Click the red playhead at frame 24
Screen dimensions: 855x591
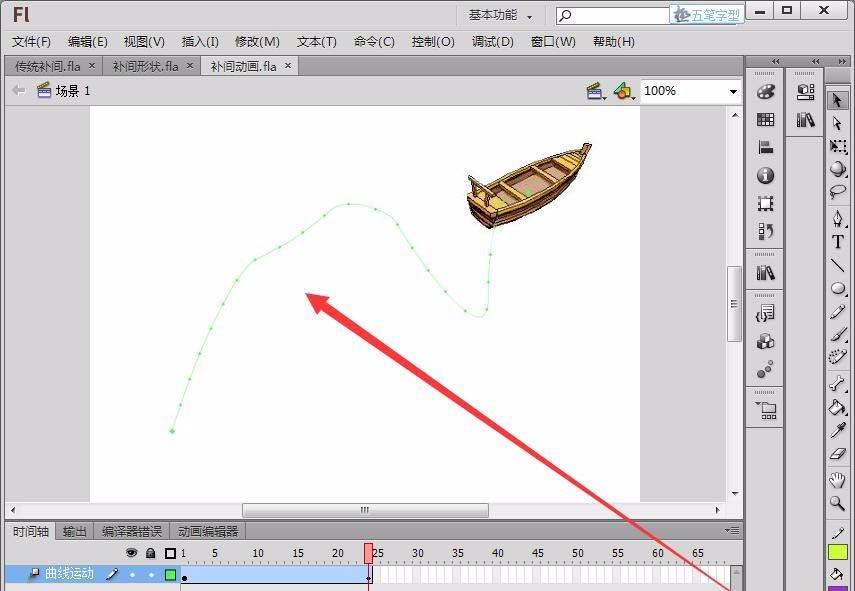pyautogui.click(x=369, y=553)
